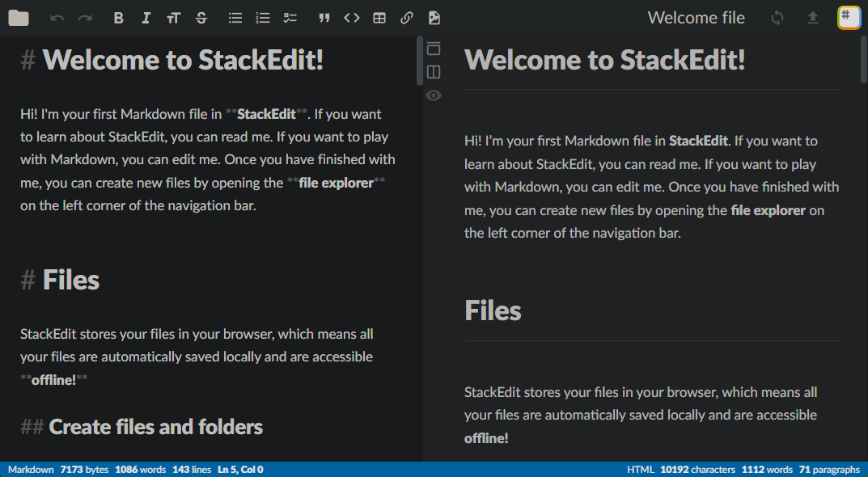The image size is (868, 477).
Task: Click '71 paragraphs' in status bar
Action: (829, 470)
